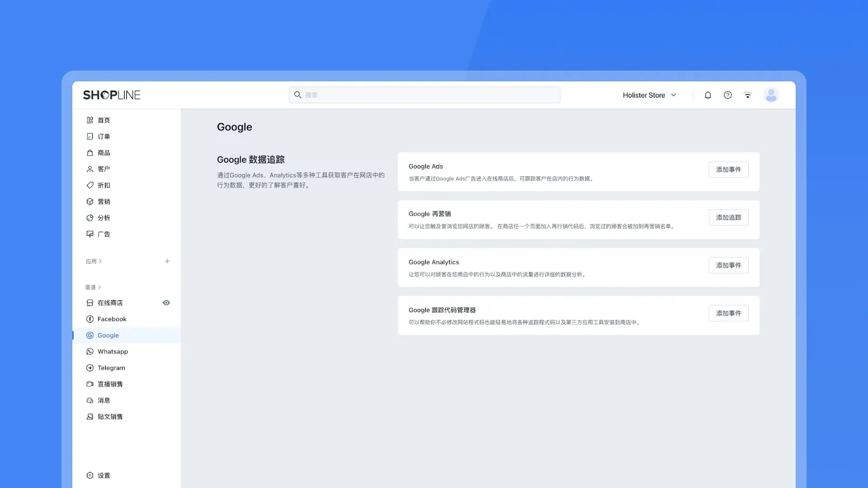The width and height of the screenshot is (868, 488).
Task: Expand the 应用 section chevron
Action: coord(100,261)
